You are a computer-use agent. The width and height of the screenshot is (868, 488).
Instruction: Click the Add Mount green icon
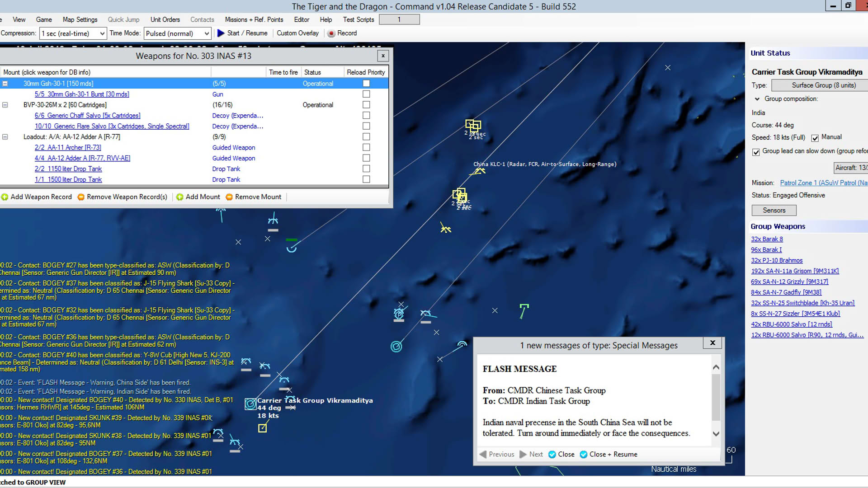179,197
